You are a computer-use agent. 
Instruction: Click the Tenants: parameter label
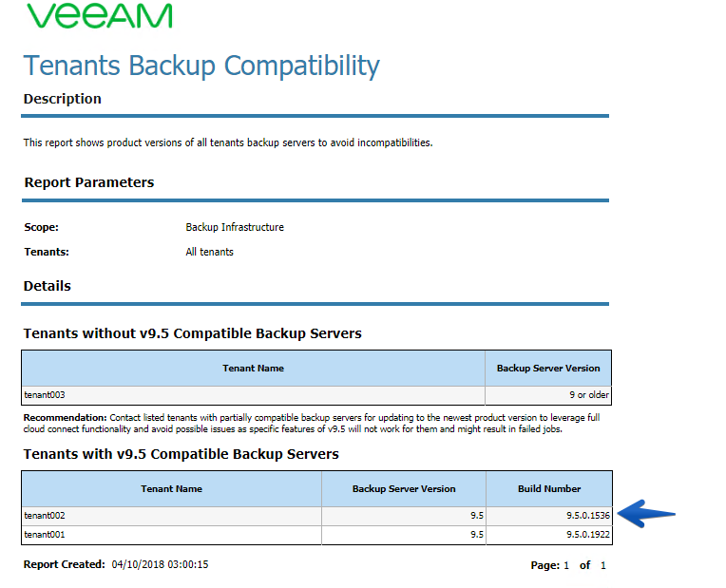pyautogui.click(x=47, y=252)
